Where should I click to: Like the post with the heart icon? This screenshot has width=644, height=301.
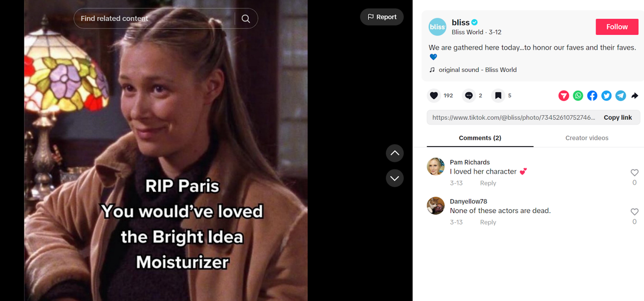(434, 96)
